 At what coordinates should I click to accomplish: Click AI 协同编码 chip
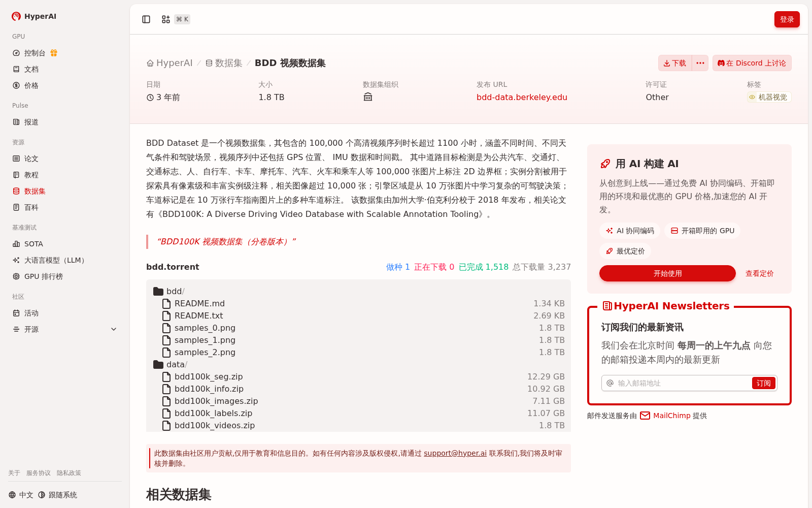point(630,231)
